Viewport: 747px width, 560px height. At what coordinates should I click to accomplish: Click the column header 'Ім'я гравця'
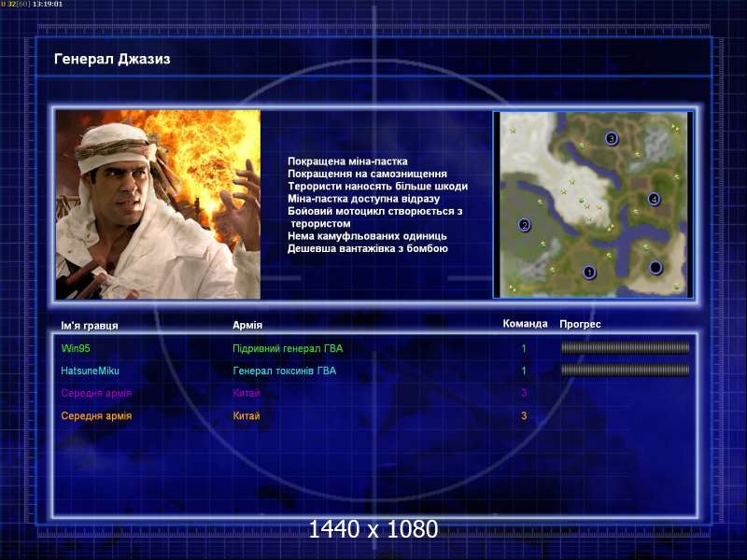tap(90, 326)
